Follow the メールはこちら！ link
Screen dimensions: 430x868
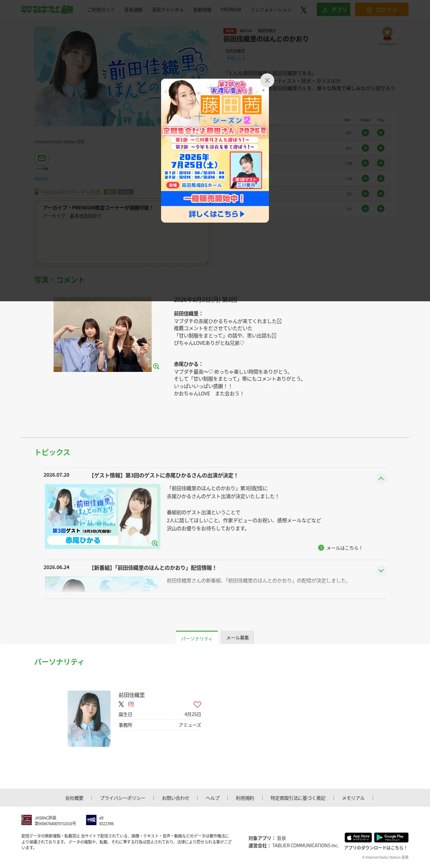pos(340,548)
